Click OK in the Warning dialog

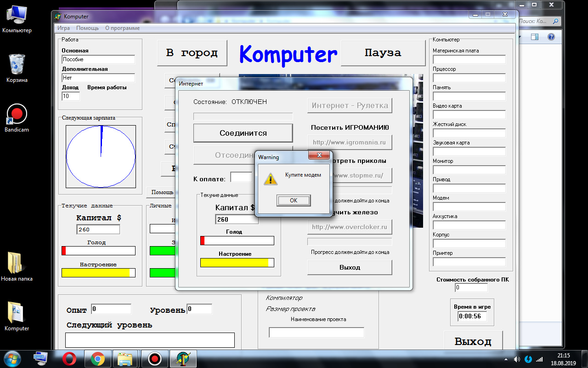pos(294,201)
